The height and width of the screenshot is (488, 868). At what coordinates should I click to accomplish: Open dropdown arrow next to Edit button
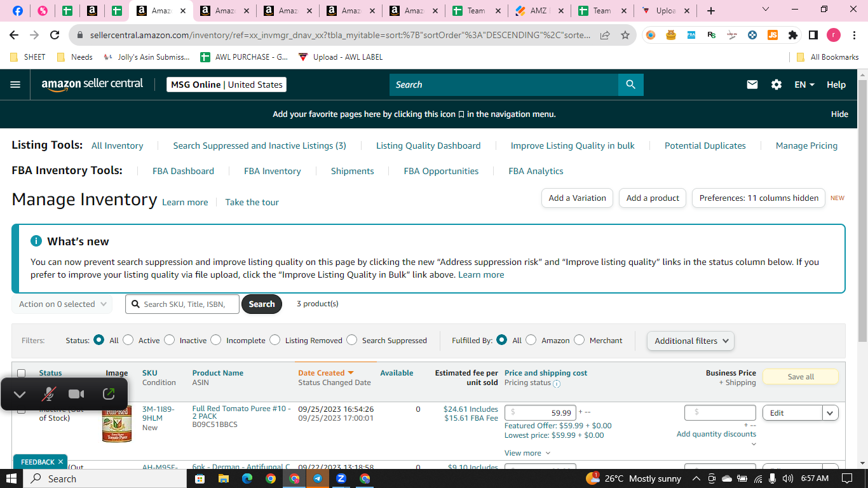coord(831,413)
